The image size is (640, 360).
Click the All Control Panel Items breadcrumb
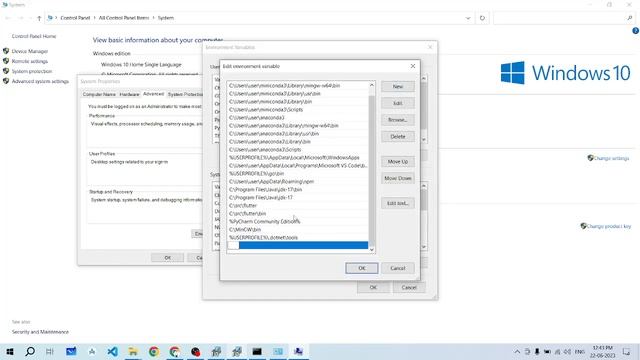(124, 18)
